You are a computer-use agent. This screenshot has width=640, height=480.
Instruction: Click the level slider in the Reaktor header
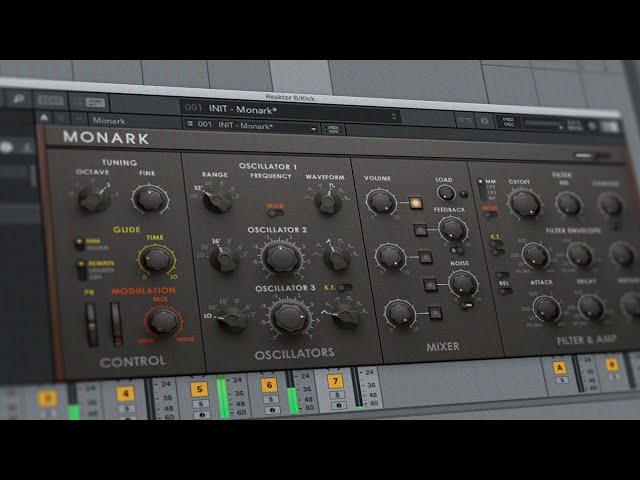pos(543,124)
